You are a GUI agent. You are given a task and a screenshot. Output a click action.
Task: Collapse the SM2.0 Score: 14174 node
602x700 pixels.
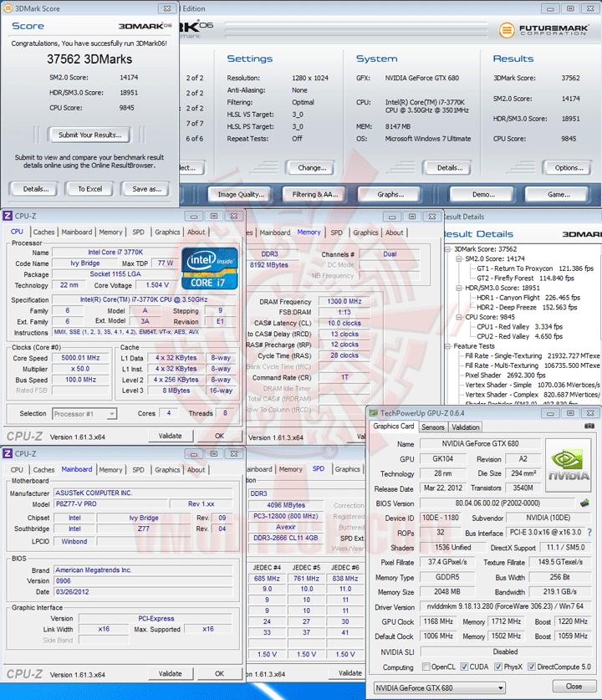[459, 259]
